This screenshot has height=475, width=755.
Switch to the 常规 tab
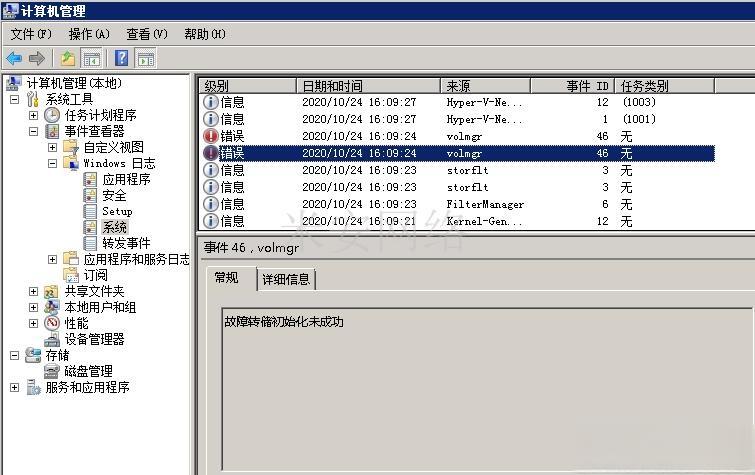(231, 278)
